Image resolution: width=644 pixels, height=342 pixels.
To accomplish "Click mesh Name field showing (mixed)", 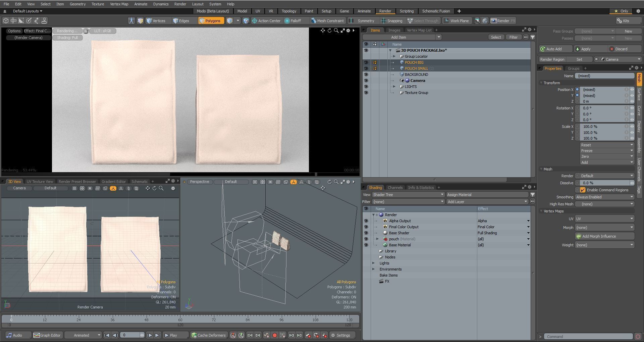I will pos(605,76).
